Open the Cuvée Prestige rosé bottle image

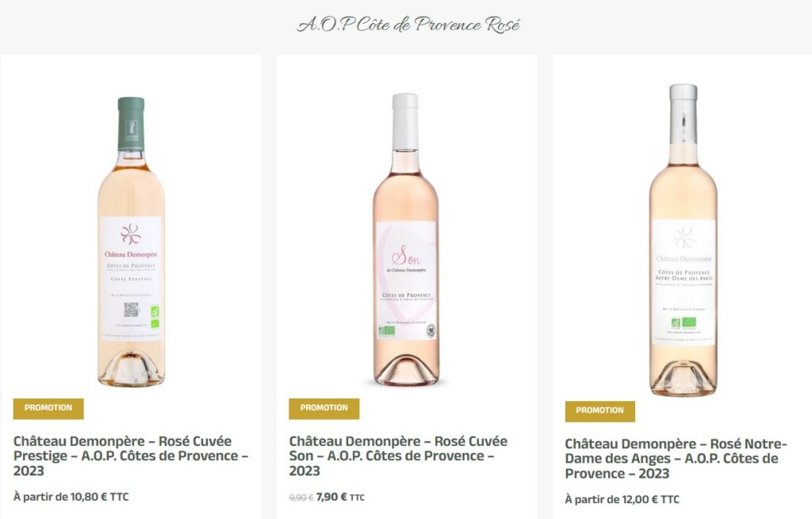click(x=131, y=242)
